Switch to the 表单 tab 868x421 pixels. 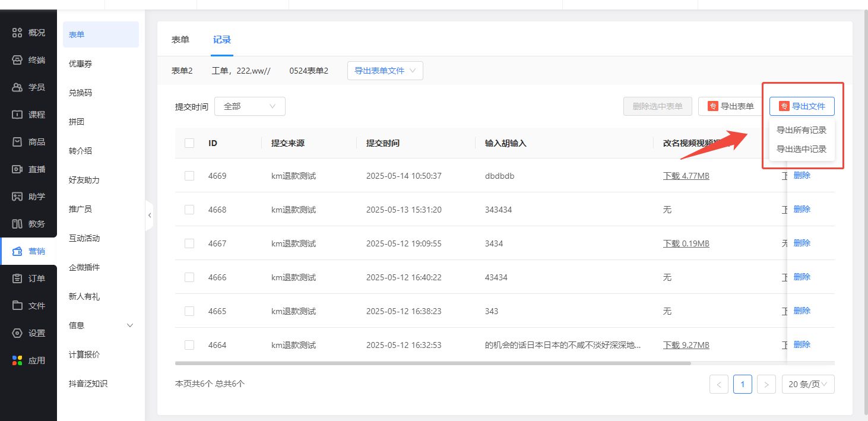pos(180,40)
